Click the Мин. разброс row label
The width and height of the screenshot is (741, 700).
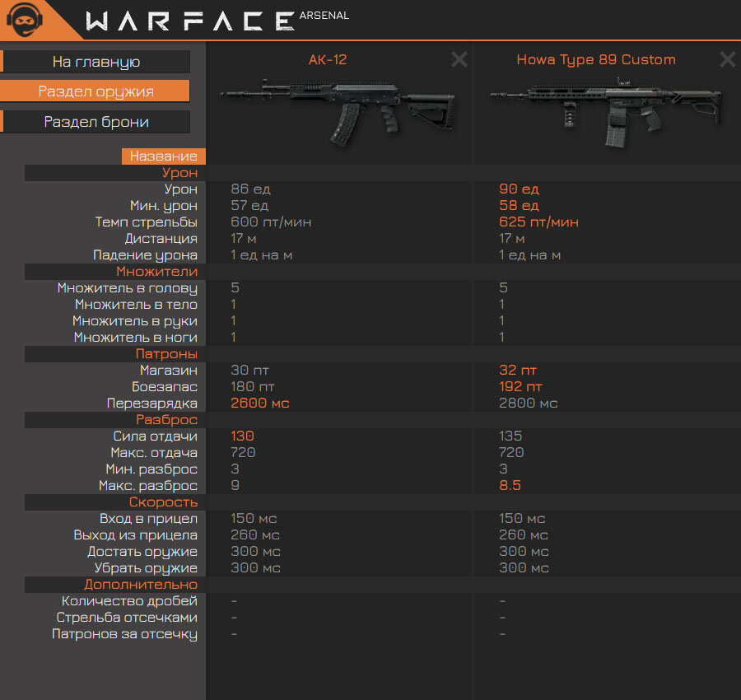coord(151,469)
